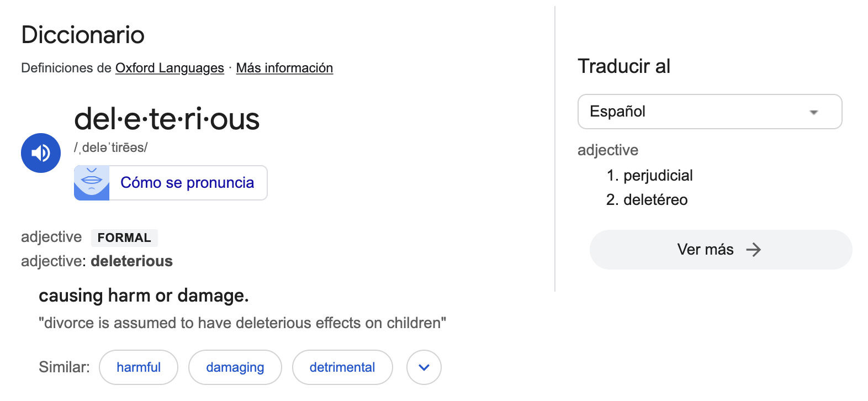Expand more similar words with chevron
The height and width of the screenshot is (401, 868).
tap(424, 367)
